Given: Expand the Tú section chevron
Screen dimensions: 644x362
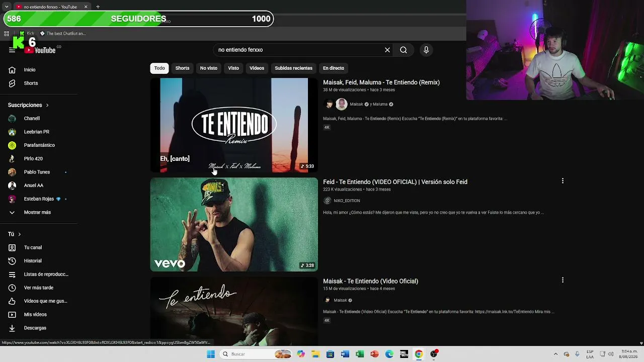Looking at the screenshot, I should 19,234.
